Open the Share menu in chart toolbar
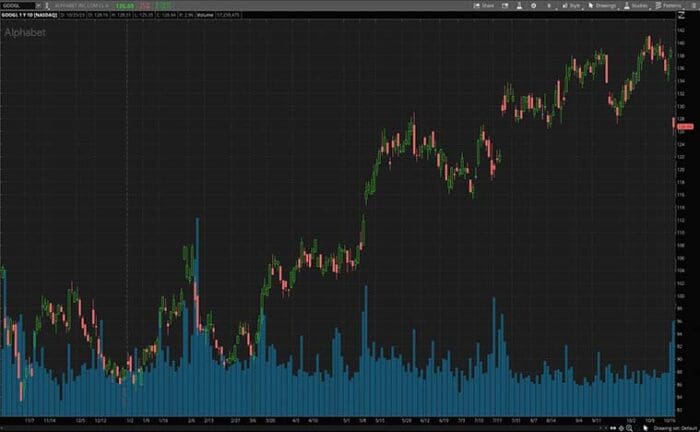The width and height of the screenshot is (700, 432). (x=484, y=6)
